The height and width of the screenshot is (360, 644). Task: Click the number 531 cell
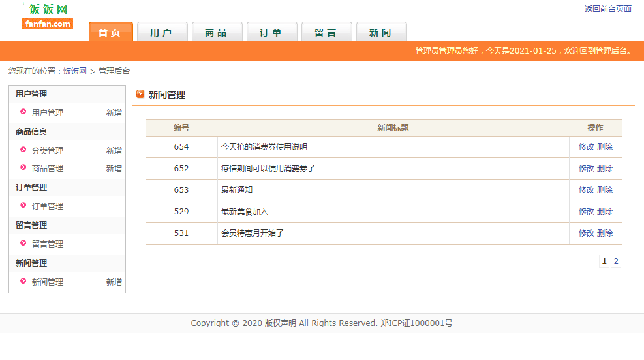pos(181,233)
